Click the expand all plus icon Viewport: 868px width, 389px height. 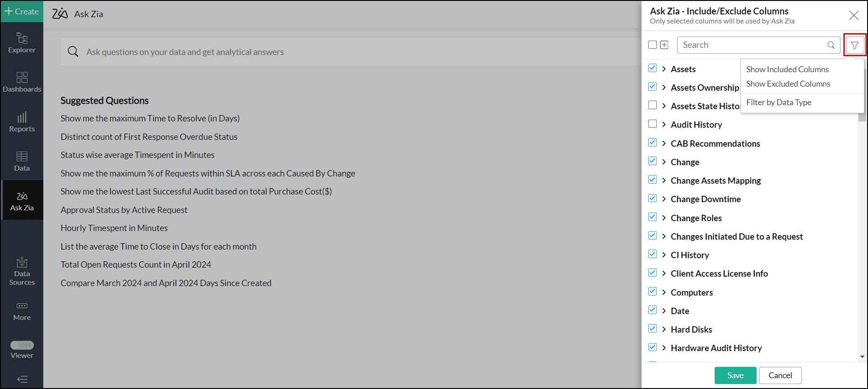click(x=664, y=45)
